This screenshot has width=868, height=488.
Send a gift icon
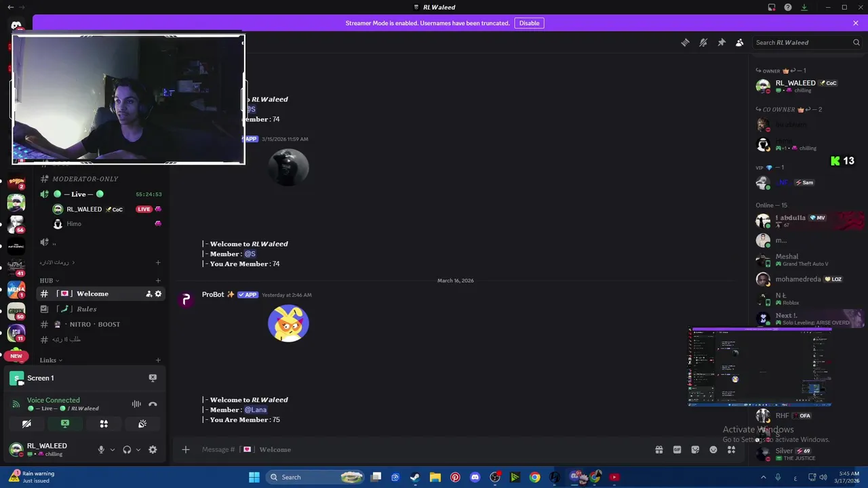point(658,449)
